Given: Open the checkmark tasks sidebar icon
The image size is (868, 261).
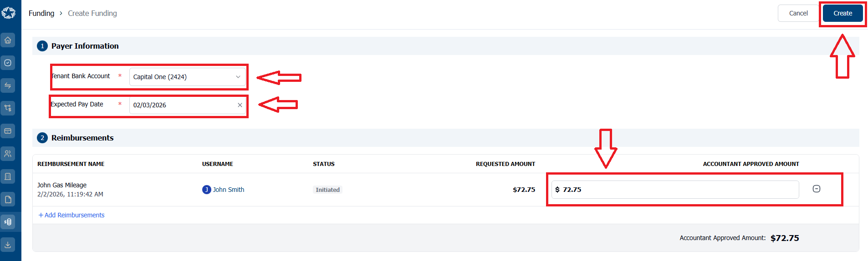Looking at the screenshot, I should click(8, 63).
